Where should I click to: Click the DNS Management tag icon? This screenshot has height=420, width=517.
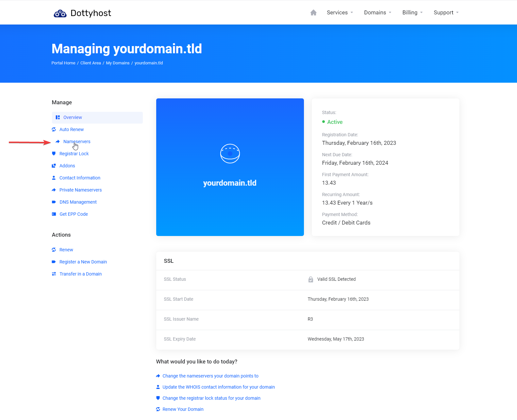[x=54, y=202]
